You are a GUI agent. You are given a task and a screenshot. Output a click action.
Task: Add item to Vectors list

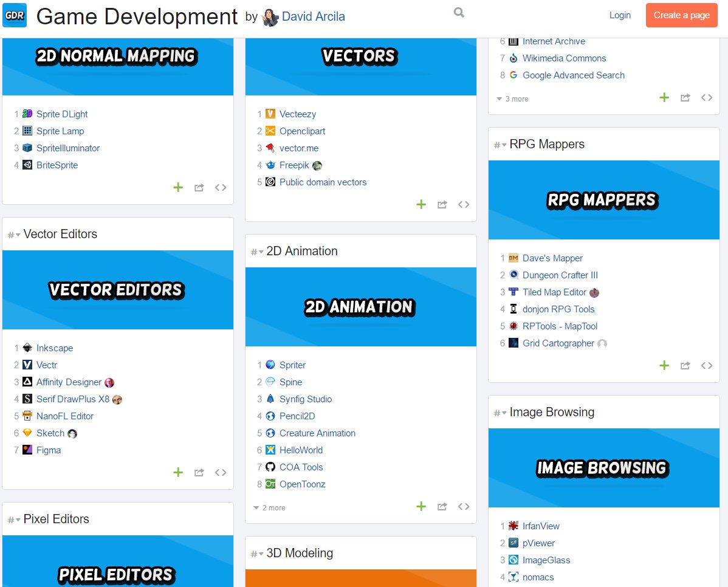[421, 204]
